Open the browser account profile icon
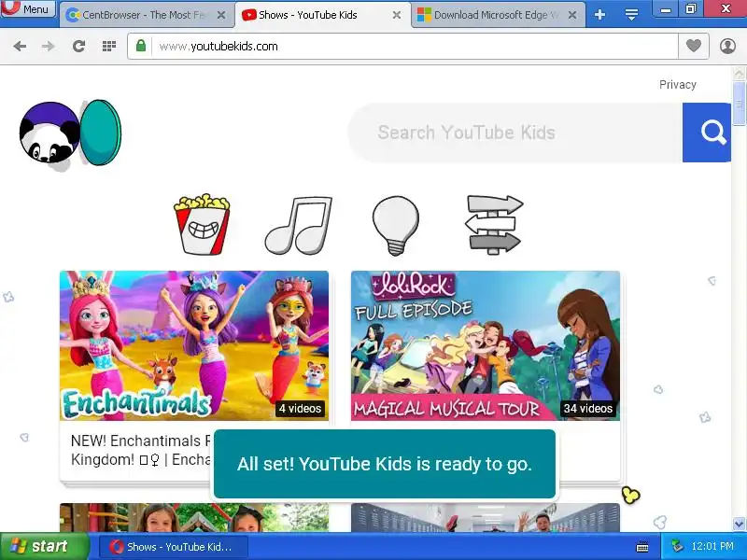The height and width of the screenshot is (560, 747). pos(727,46)
